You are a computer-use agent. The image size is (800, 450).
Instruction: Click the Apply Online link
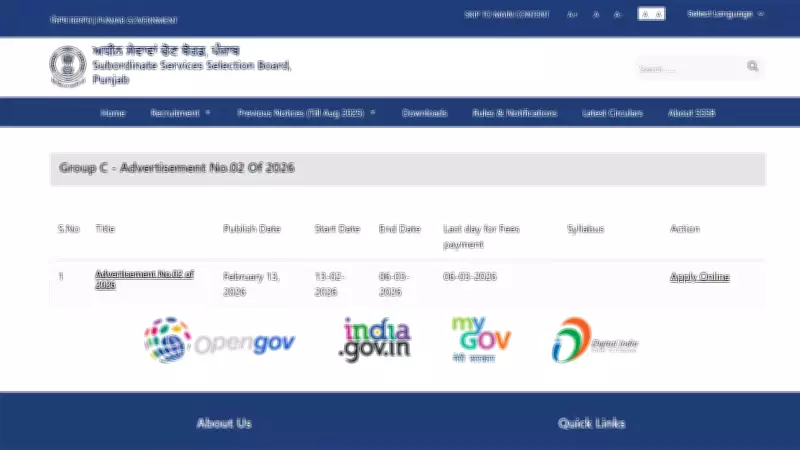(699, 277)
